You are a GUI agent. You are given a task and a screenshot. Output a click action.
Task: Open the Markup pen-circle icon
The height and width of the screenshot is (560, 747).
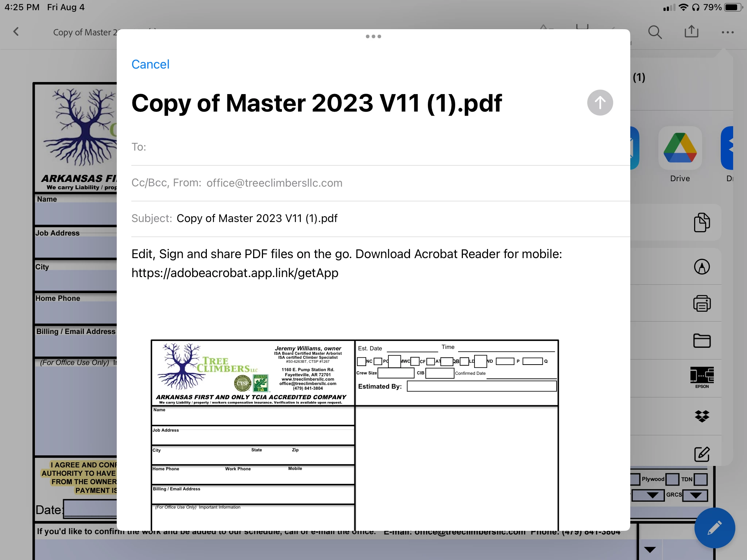701,267
